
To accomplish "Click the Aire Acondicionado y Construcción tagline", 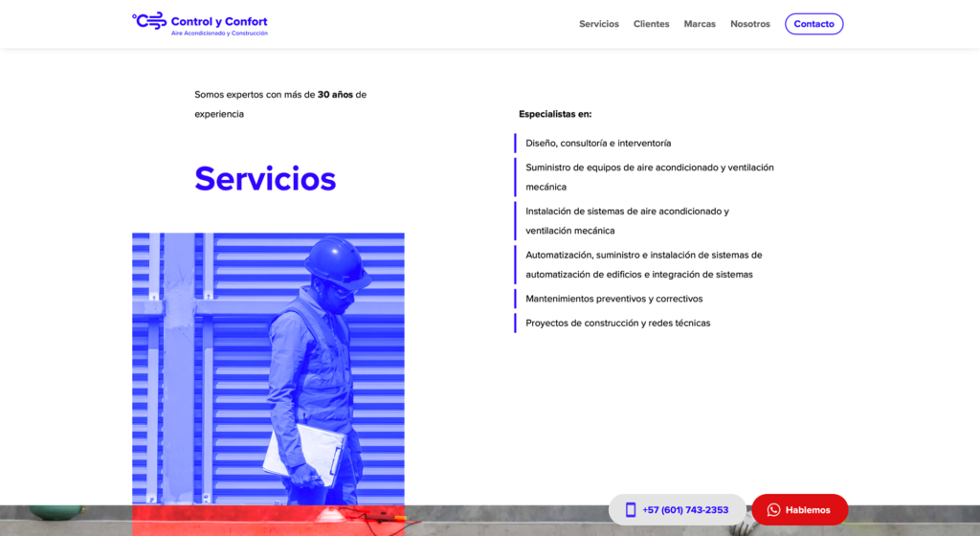I will click(219, 33).
